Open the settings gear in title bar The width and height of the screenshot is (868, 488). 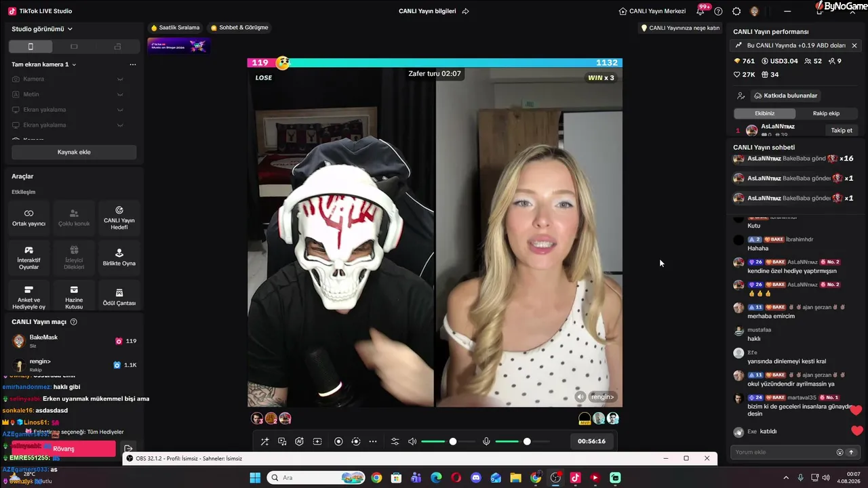pyautogui.click(x=736, y=11)
